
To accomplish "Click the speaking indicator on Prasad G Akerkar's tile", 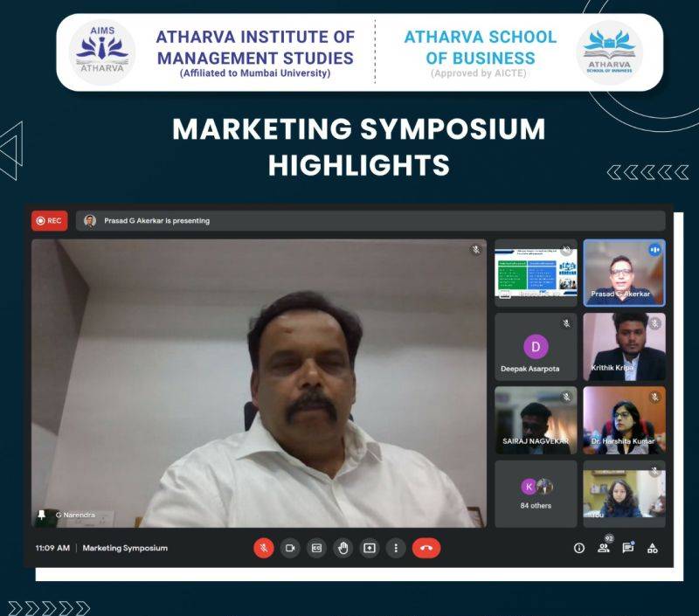I will click(x=654, y=250).
